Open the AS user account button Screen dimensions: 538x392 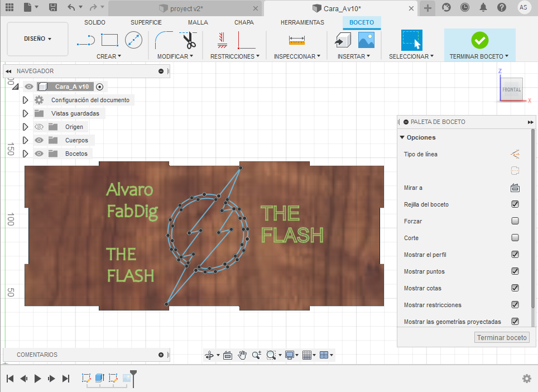tap(523, 7)
